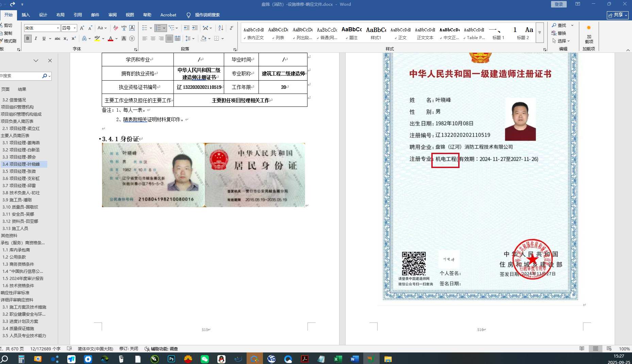The width and height of the screenshot is (632, 364).
Task: Apply the yellow text highlight color
Action: (97, 38)
